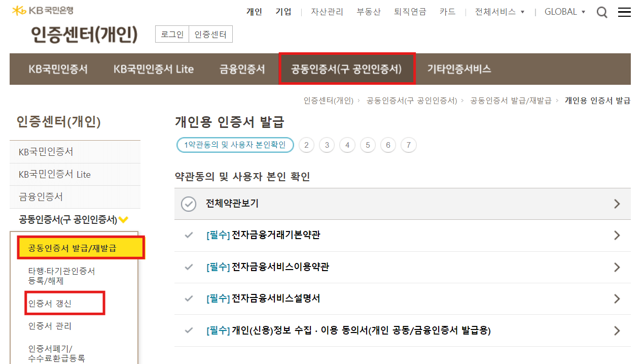Expand the 전자금융거래기본약관 chevron

coord(617,236)
